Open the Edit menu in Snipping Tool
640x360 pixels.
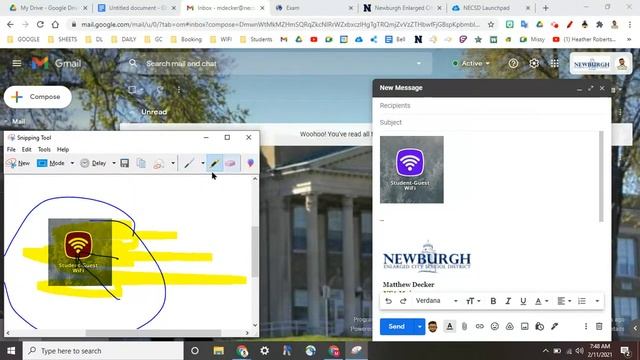point(27,149)
